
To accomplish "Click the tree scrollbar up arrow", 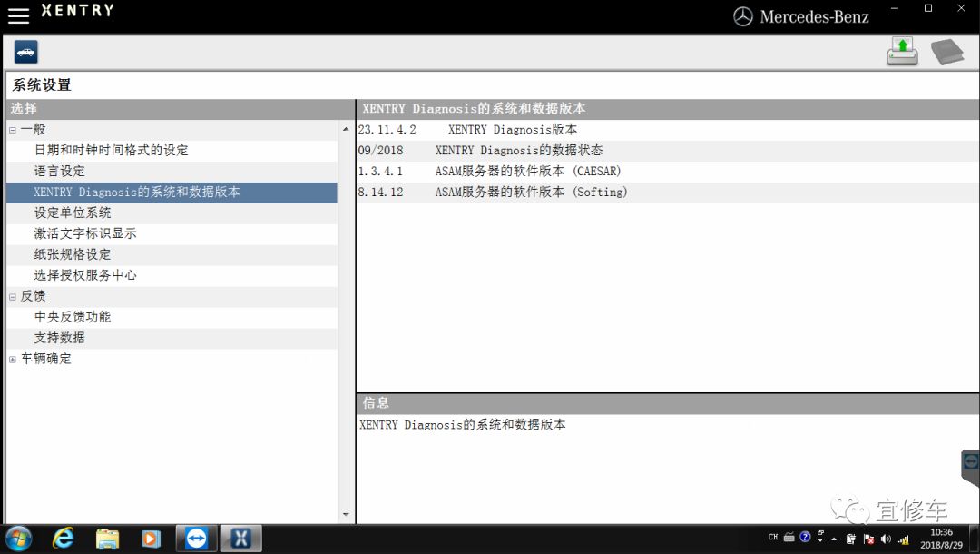I will [x=346, y=129].
